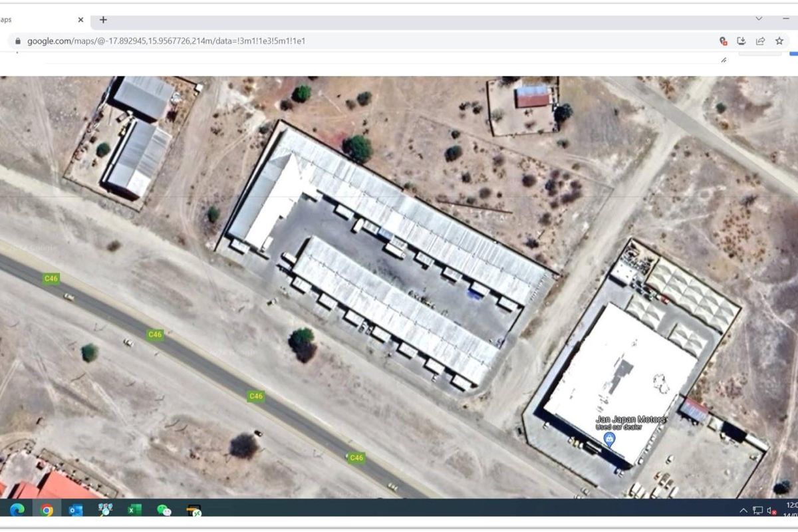
Task: Click the muted volume tray icon
Action: pyautogui.click(x=772, y=510)
